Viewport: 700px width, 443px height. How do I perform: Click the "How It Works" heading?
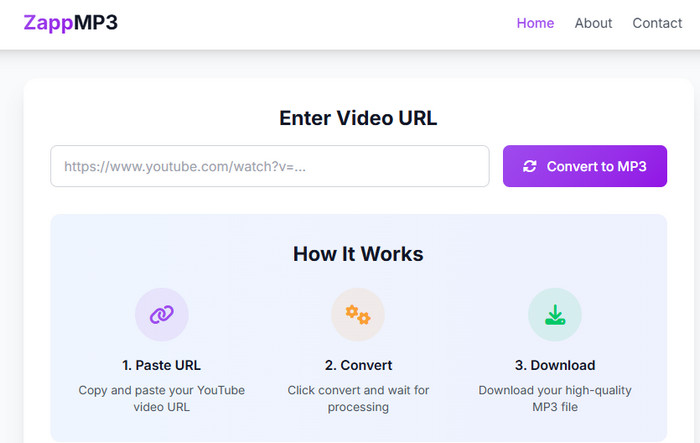coord(358,254)
